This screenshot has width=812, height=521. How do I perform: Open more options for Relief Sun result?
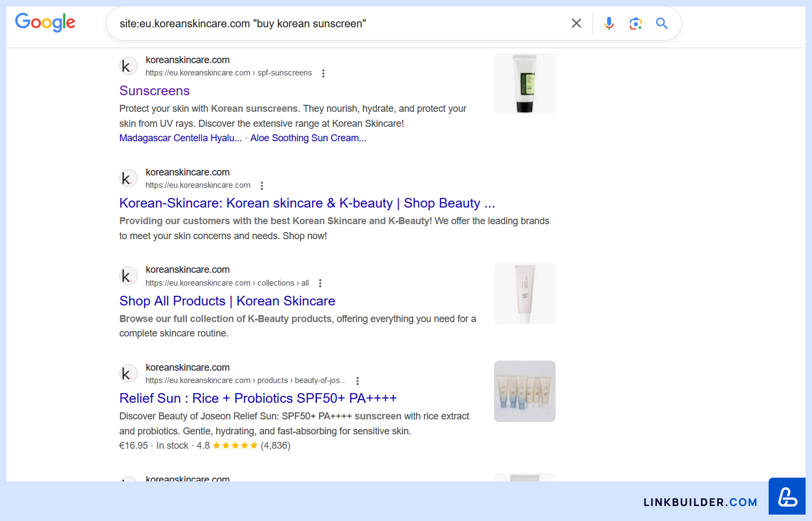(358, 381)
